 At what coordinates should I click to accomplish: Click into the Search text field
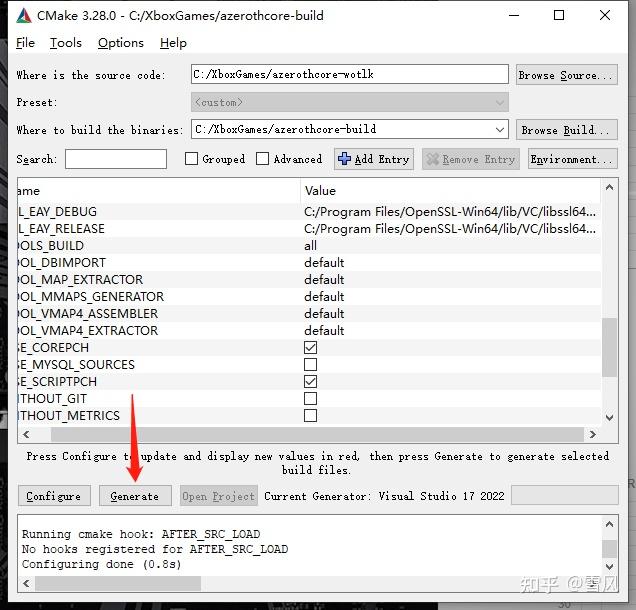pos(116,159)
